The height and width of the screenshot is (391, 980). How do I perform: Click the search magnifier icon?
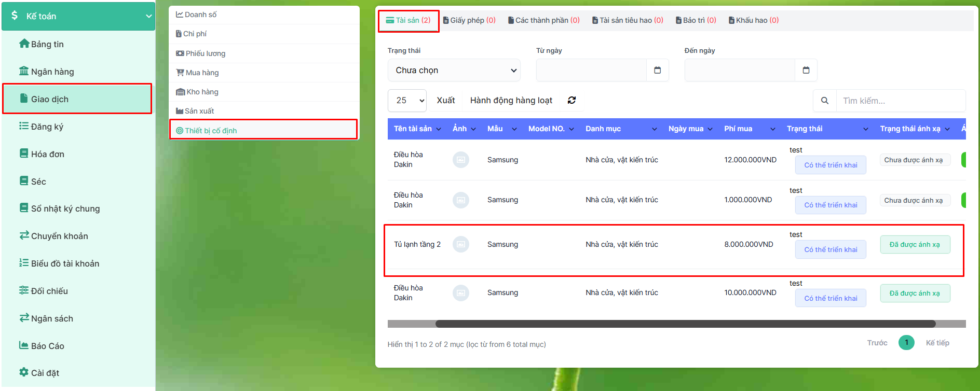point(824,101)
